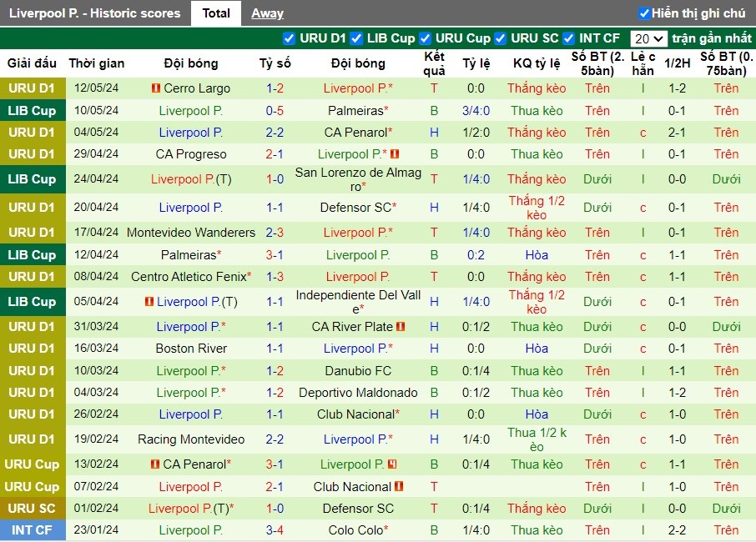Open Boston River team link
This screenshot has height=542, width=756.
(191, 349)
